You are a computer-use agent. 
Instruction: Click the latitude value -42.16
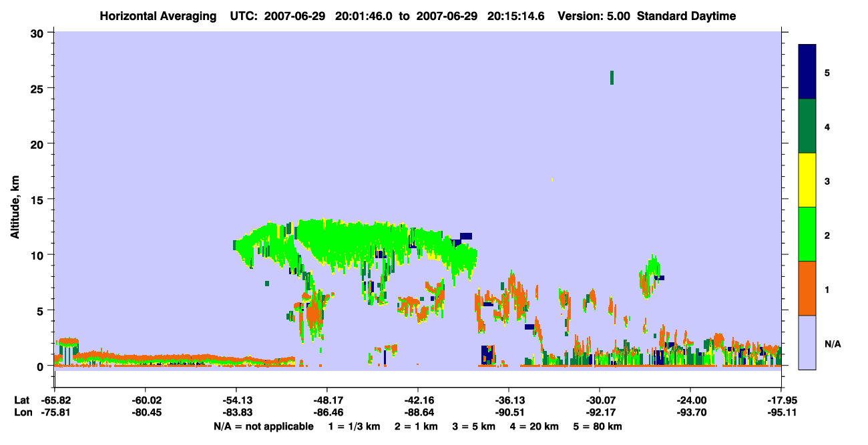pyautogui.click(x=418, y=400)
